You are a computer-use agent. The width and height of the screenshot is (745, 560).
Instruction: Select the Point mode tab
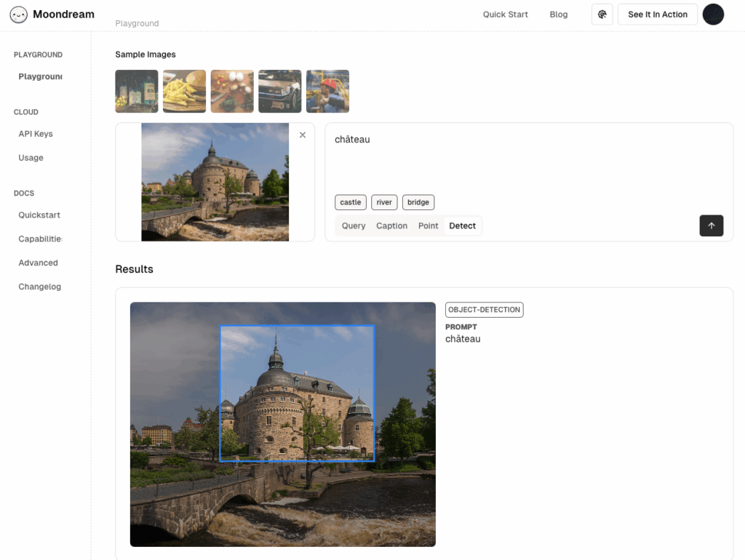click(x=428, y=226)
